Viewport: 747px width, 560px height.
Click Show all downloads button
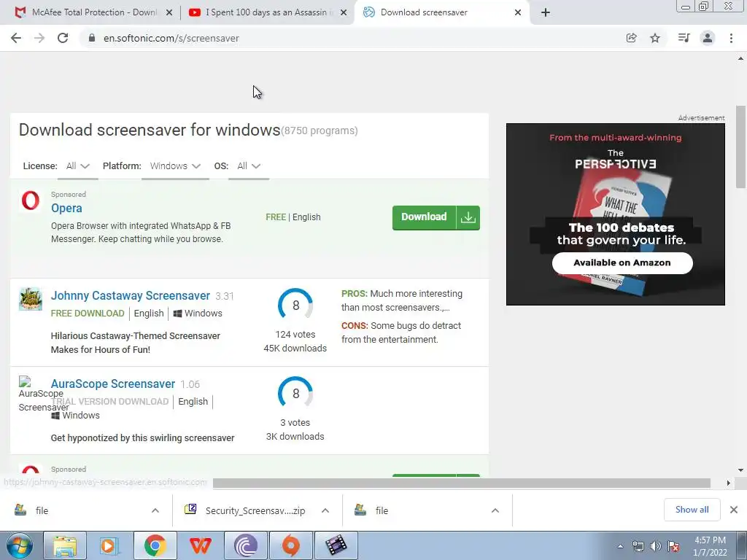pos(692,510)
